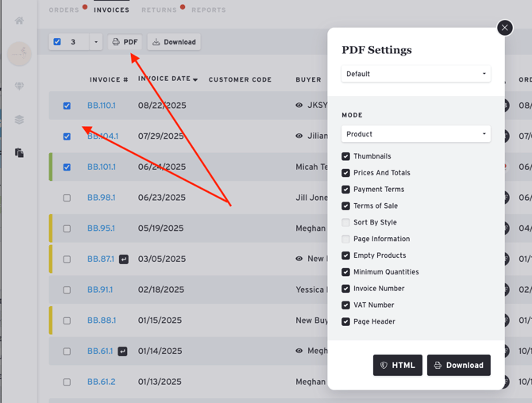This screenshot has width=532, height=403.
Task: Click the return icon beside BB.61.1
Action: click(x=122, y=351)
